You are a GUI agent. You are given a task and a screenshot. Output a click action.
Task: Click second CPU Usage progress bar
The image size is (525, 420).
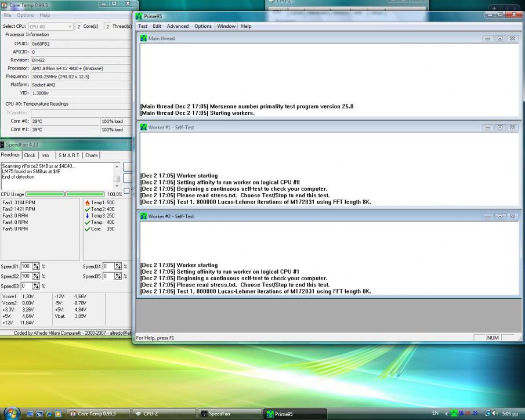pos(85,194)
